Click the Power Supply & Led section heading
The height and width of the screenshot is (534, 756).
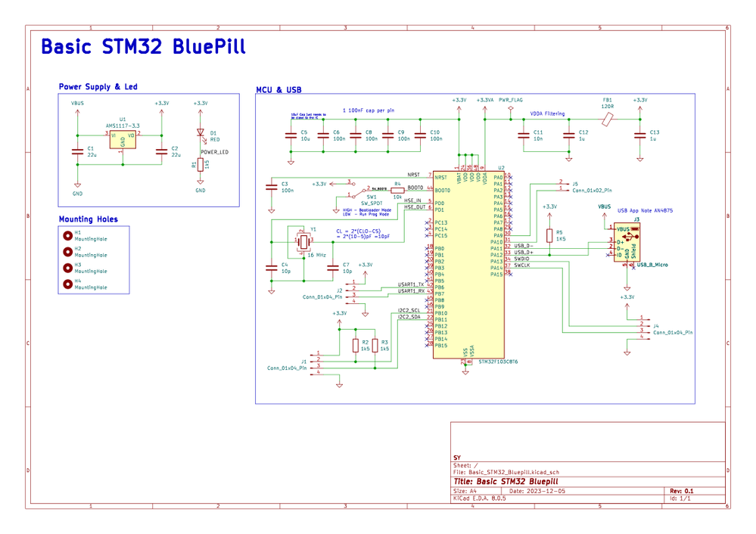tap(98, 86)
